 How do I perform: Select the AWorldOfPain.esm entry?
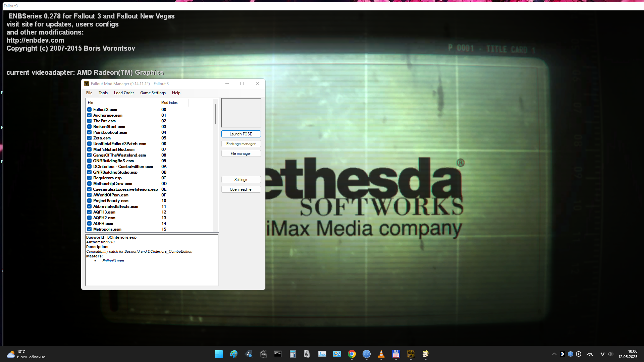111,195
